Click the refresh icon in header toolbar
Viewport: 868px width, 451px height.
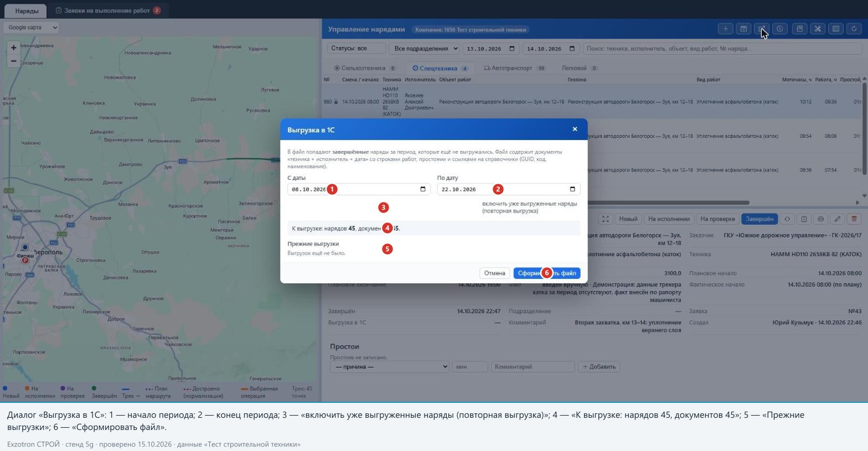[854, 29]
